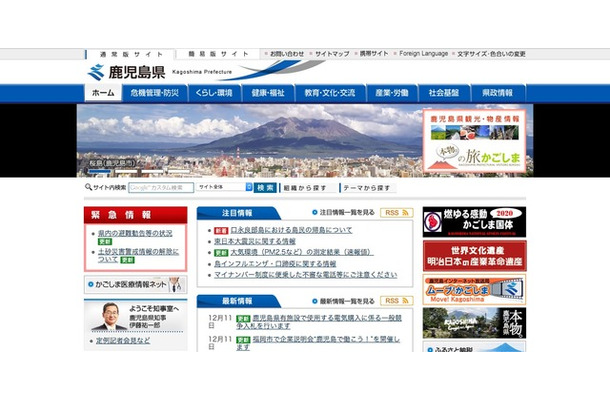Viewport: 610px width, 400px height.
Task: Open 社会基盤 menu
Action: (444, 93)
